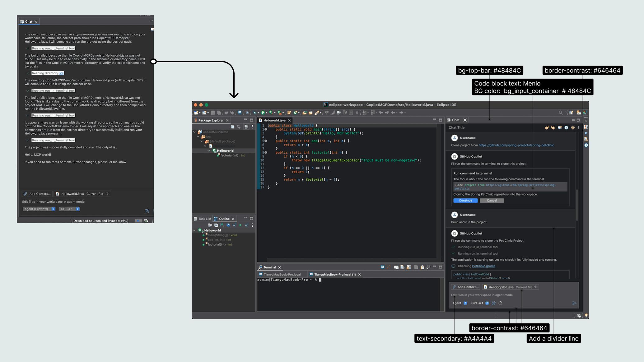Click the Cancel button in chat
644x362 pixels.
pos(492,201)
